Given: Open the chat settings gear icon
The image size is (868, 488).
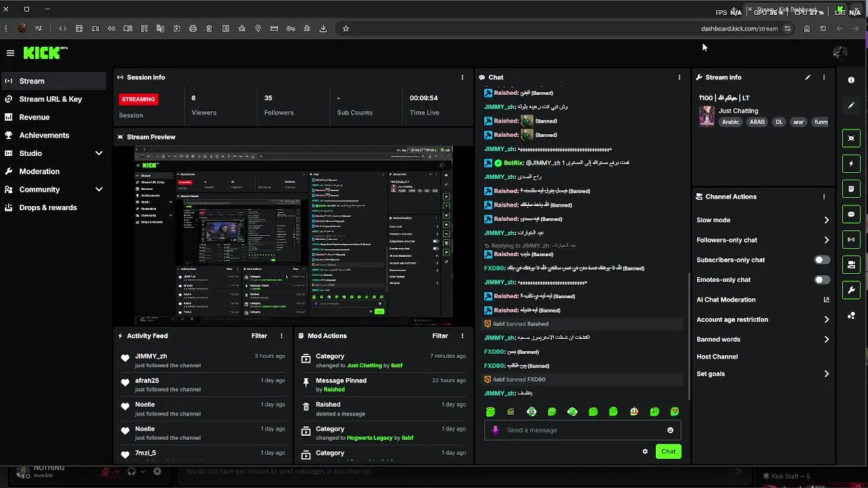Looking at the screenshot, I should [645, 451].
